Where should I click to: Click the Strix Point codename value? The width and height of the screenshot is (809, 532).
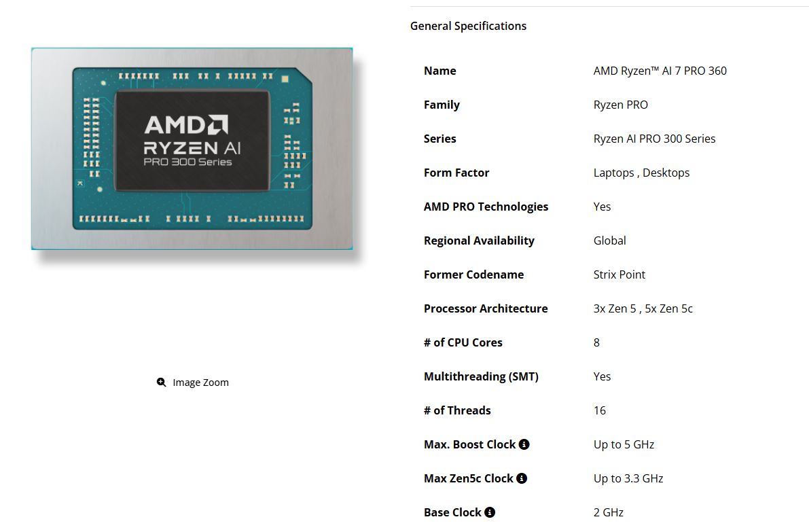tap(619, 274)
